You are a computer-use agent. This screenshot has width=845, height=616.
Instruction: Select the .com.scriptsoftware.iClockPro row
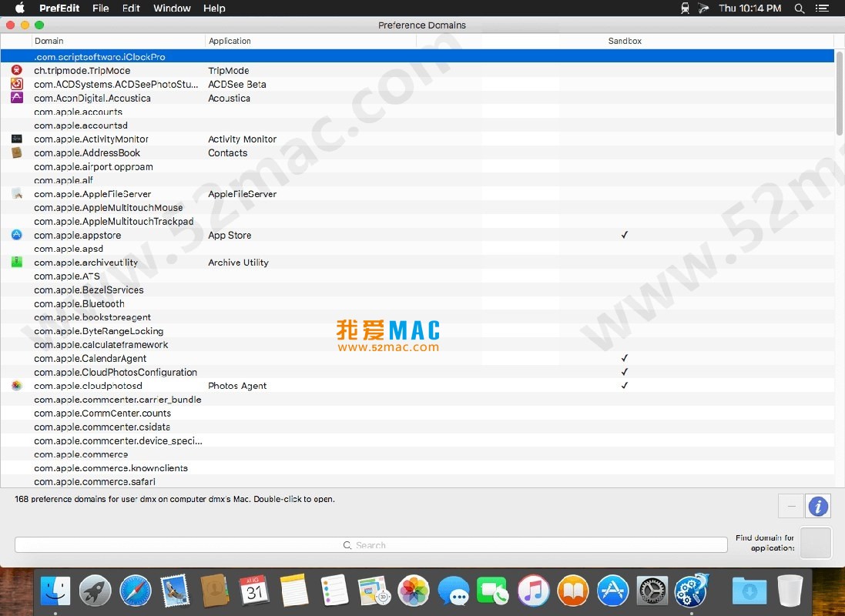tap(417, 56)
